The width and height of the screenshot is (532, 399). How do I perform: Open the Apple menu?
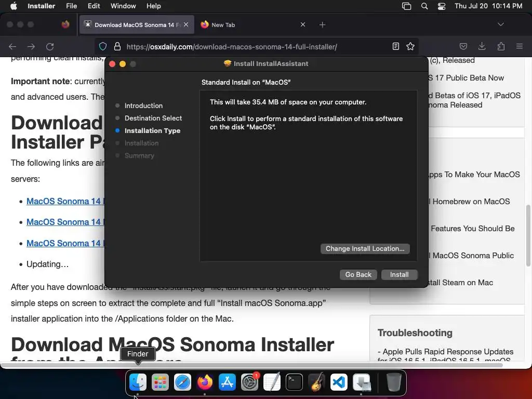click(x=14, y=6)
